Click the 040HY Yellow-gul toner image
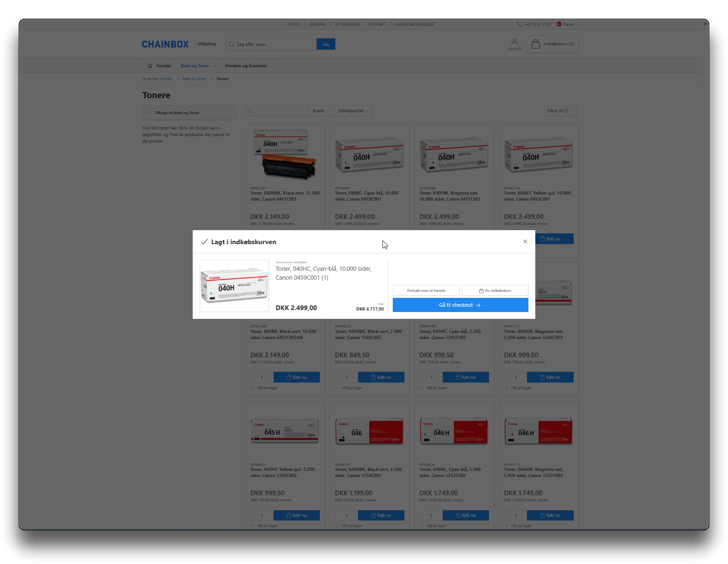 click(539, 154)
